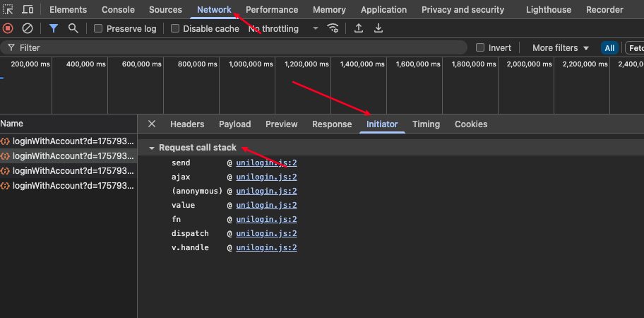
Task: Show the Preview tab
Action: [x=281, y=124]
